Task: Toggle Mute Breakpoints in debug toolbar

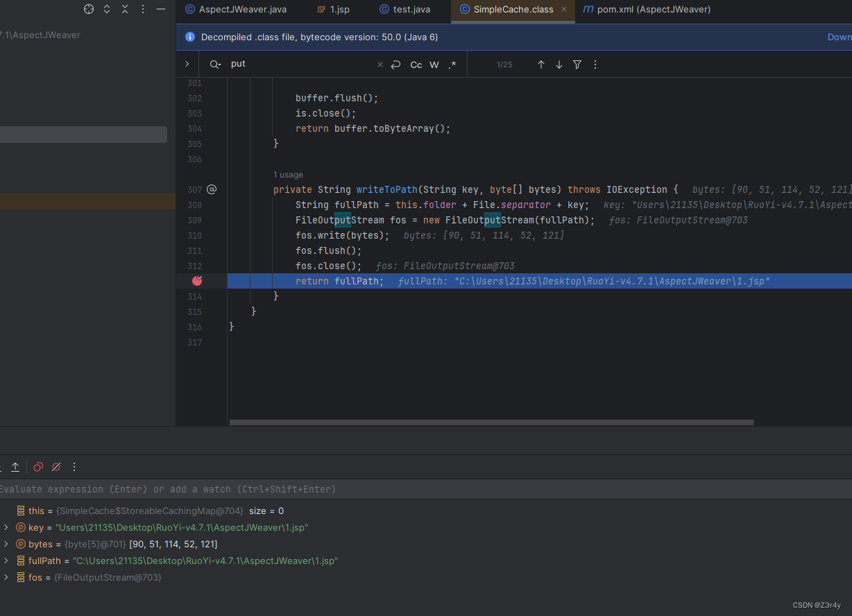Action: (x=56, y=467)
